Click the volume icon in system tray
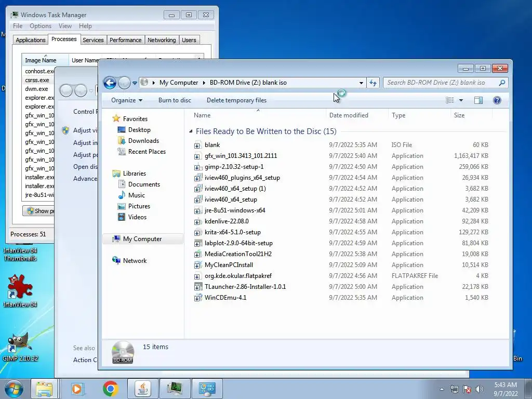Screen dimensions: 532x399 (x=479, y=389)
